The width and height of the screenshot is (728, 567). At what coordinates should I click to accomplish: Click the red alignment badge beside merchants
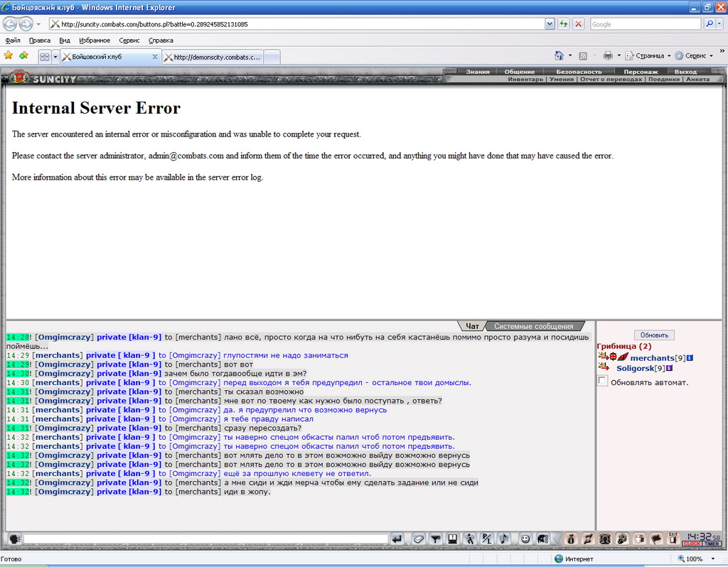tap(613, 357)
